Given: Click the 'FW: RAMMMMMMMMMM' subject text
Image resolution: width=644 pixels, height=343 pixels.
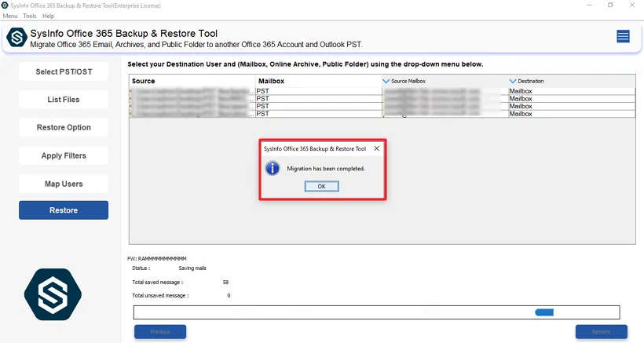Looking at the screenshot, I should coord(157,258).
